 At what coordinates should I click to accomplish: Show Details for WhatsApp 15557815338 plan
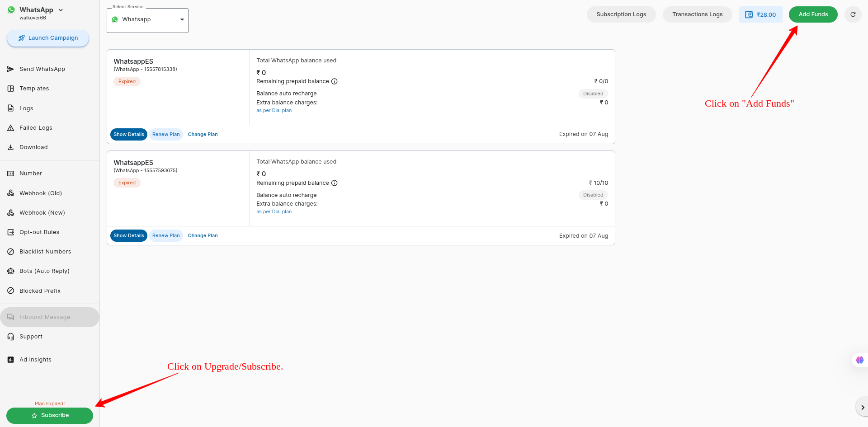pos(129,135)
